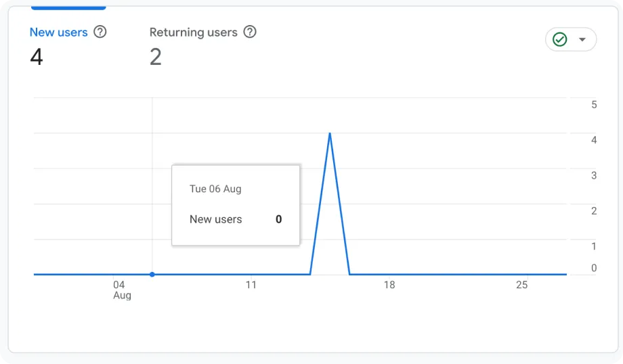The height and width of the screenshot is (364, 623).
Task: Open the New users help icon
Action: (x=100, y=32)
